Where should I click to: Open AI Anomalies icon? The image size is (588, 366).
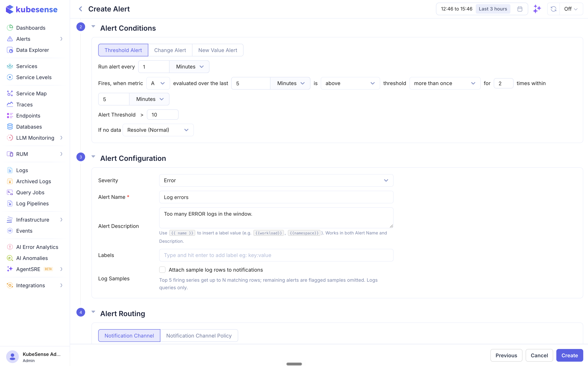pos(10,258)
